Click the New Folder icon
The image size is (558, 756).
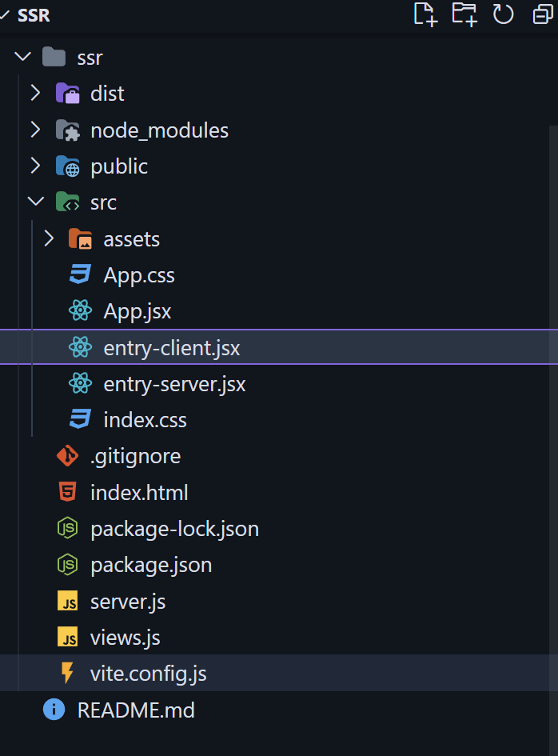(x=464, y=14)
